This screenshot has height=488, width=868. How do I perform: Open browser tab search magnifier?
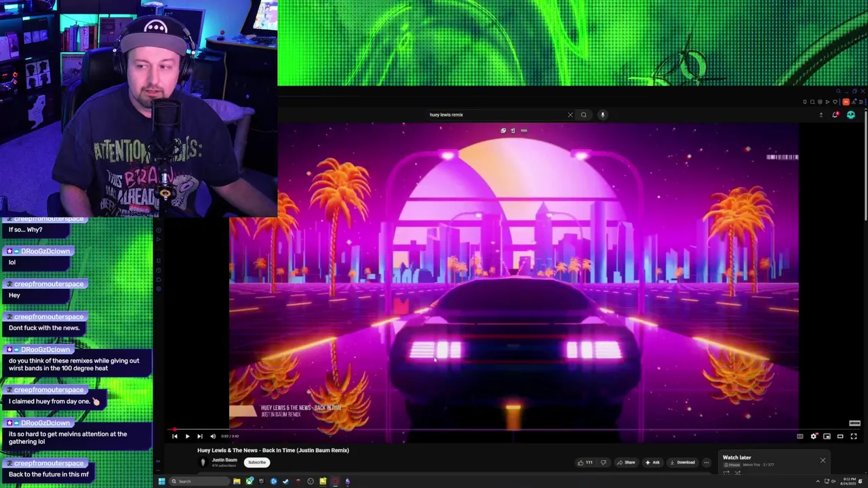(838, 91)
